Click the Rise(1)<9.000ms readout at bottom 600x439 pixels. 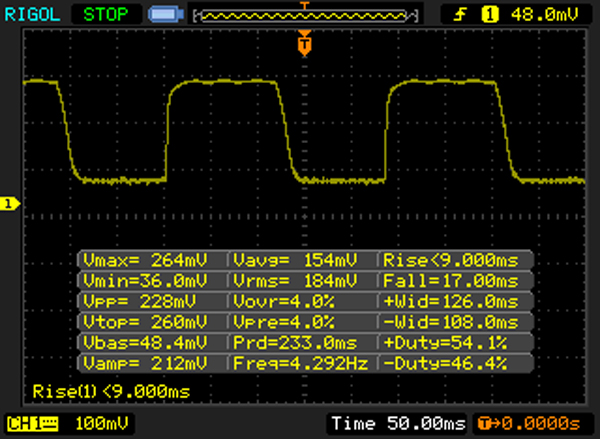pyautogui.click(x=110, y=391)
